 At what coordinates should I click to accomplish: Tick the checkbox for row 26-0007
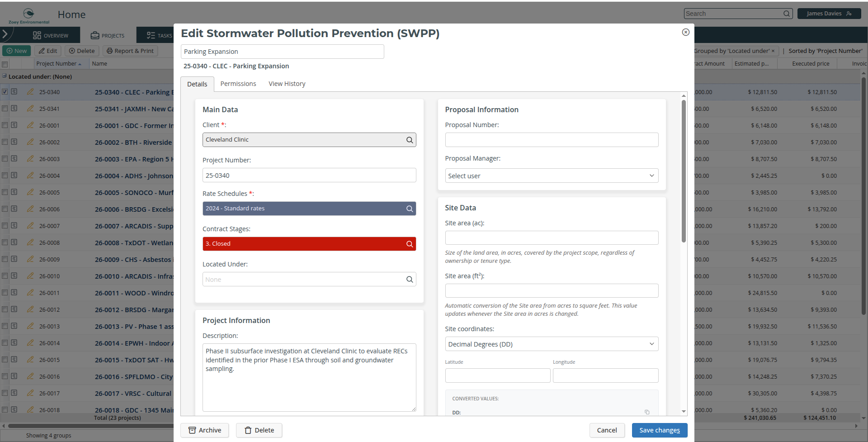(x=5, y=226)
